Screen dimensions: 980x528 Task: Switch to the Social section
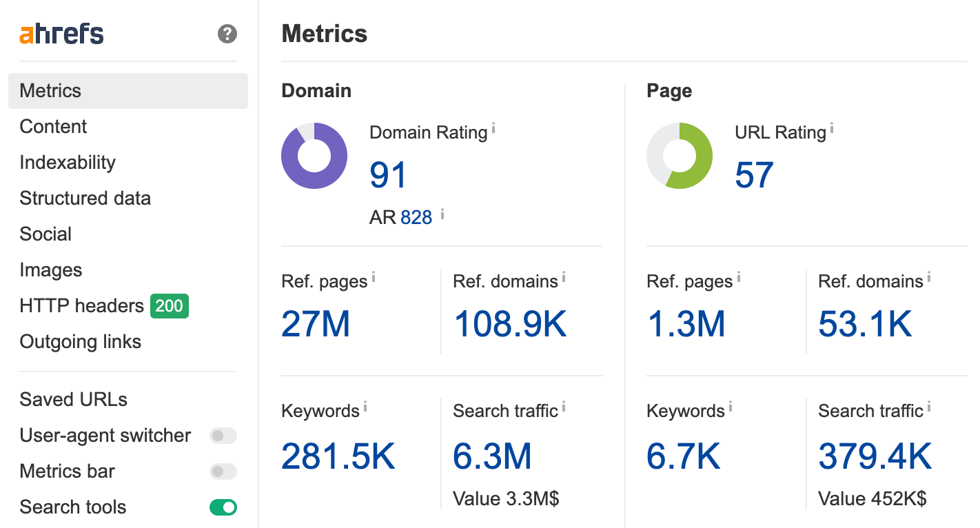click(45, 234)
